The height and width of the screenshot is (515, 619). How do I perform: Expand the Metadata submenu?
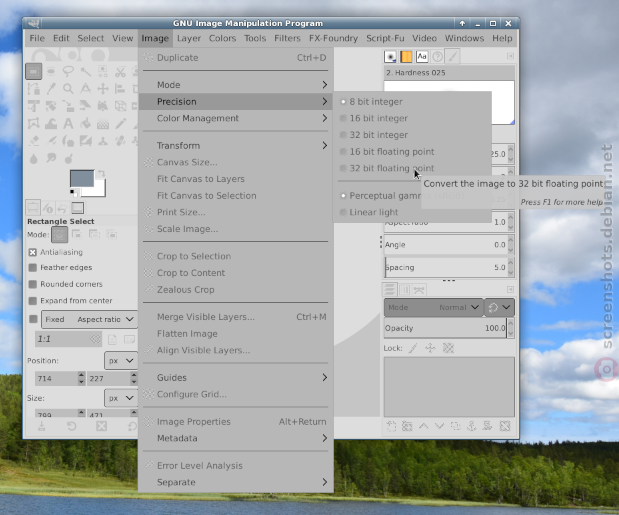coord(236,438)
